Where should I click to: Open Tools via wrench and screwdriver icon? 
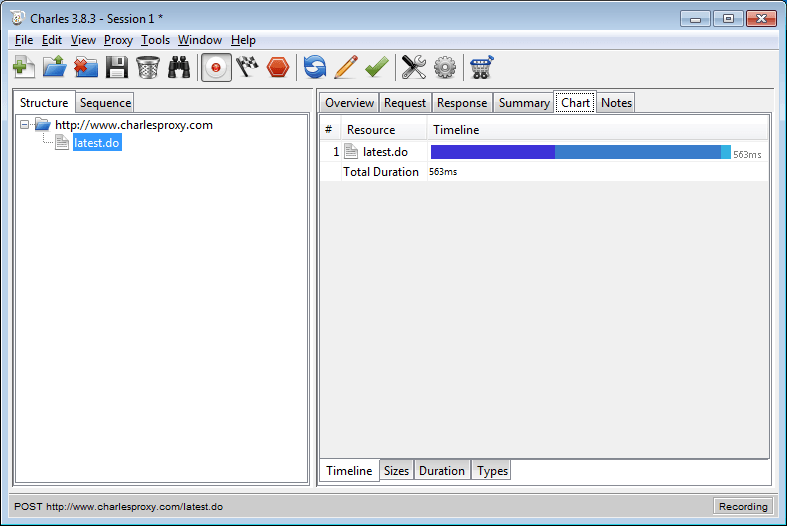[x=414, y=68]
